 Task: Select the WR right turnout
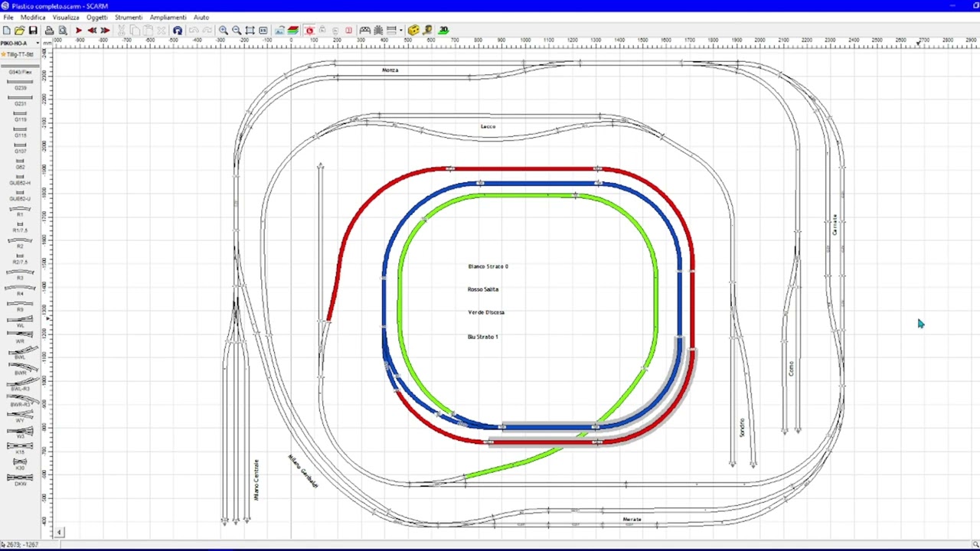click(x=20, y=337)
